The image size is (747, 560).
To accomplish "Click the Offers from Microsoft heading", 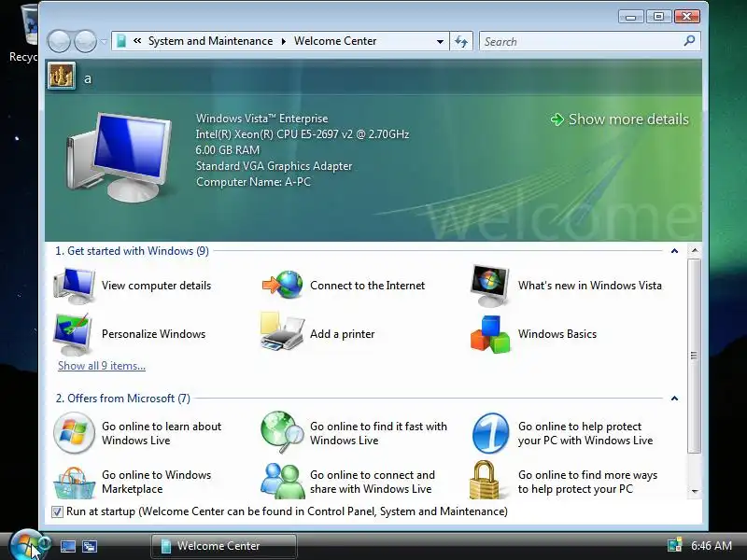I will click(x=123, y=399).
